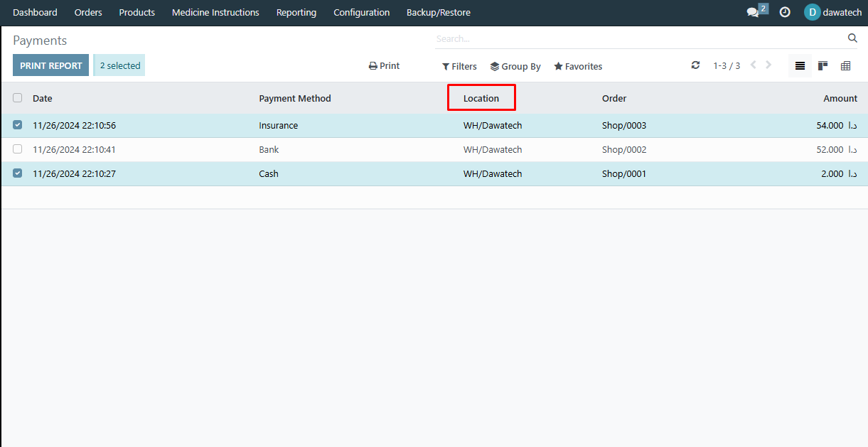Click the Shop/0002 order cell
This screenshot has height=447, width=868.
pos(624,149)
